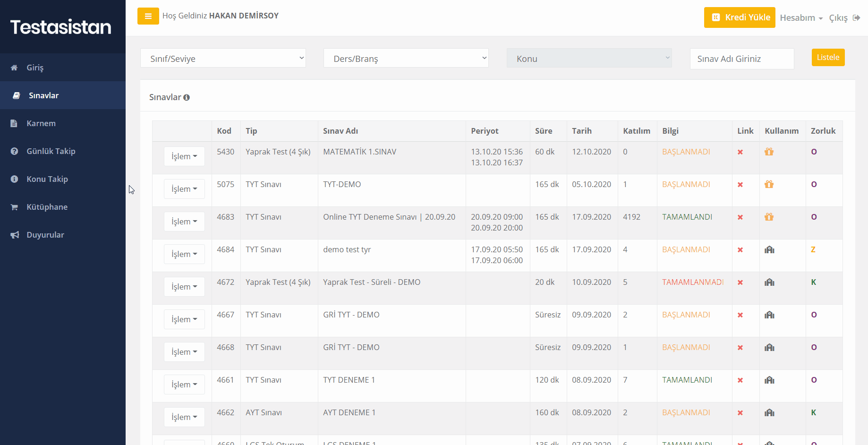Click the TAMAMLANMADI status for exam 4672
The image size is (868, 445).
[x=693, y=282]
